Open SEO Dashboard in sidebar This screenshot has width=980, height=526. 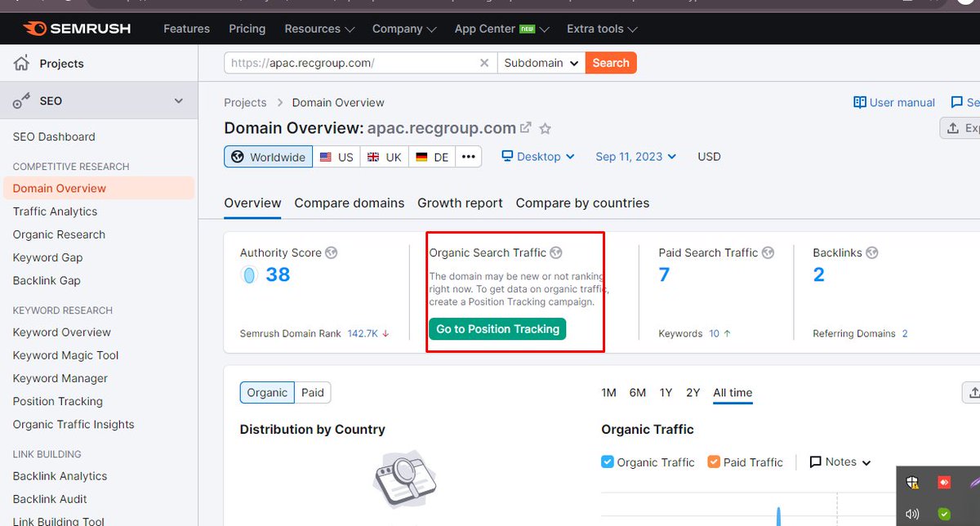pyautogui.click(x=54, y=136)
